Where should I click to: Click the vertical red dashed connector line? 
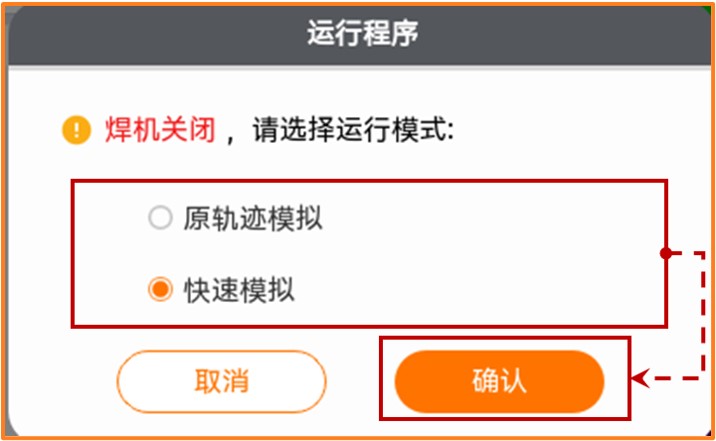tap(703, 315)
